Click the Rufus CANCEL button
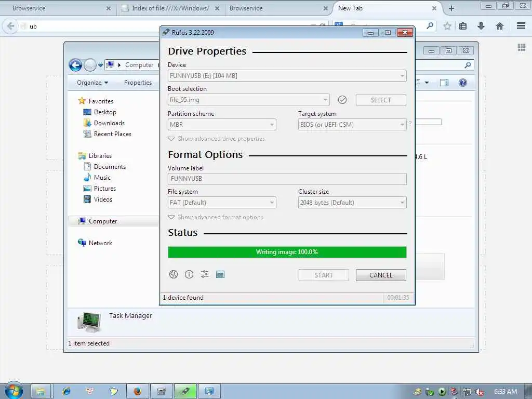The width and height of the screenshot is (532, 399). pos(381,275)
